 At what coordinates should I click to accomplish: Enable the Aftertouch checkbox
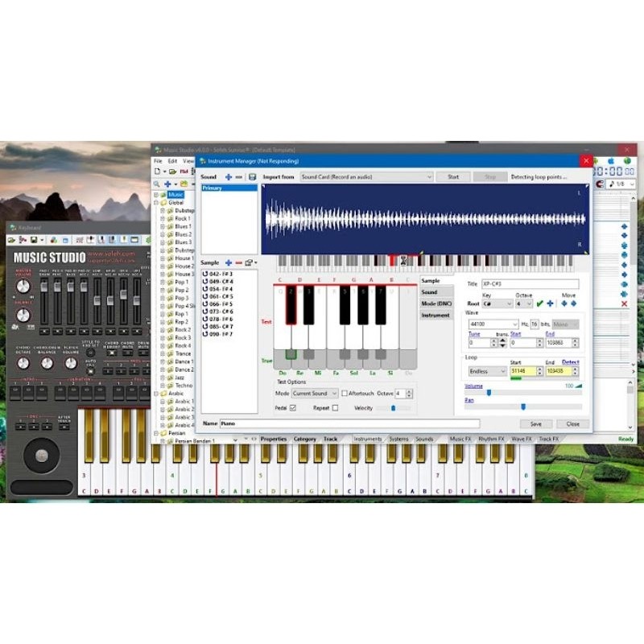[345, 393]
